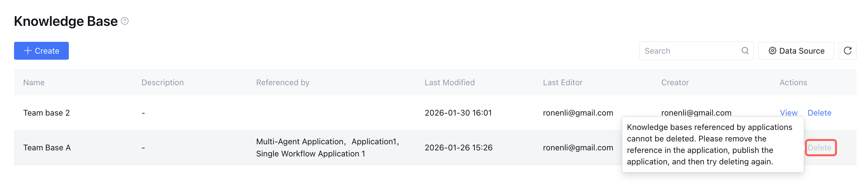This screenshot has width=868, height=196.
Task: Click the blue Create button
Action: pyautogui.click(x=41, y=51)
